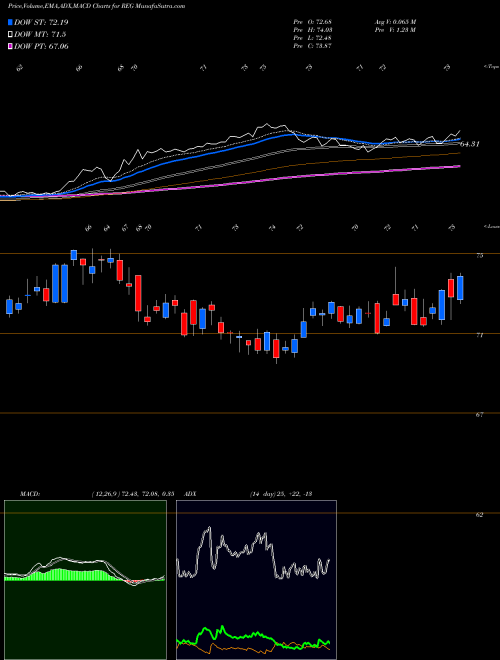The image size is (500, 660).
Task: Open the dark blue ADX indicator chart panel
Action: click(256, 580)
